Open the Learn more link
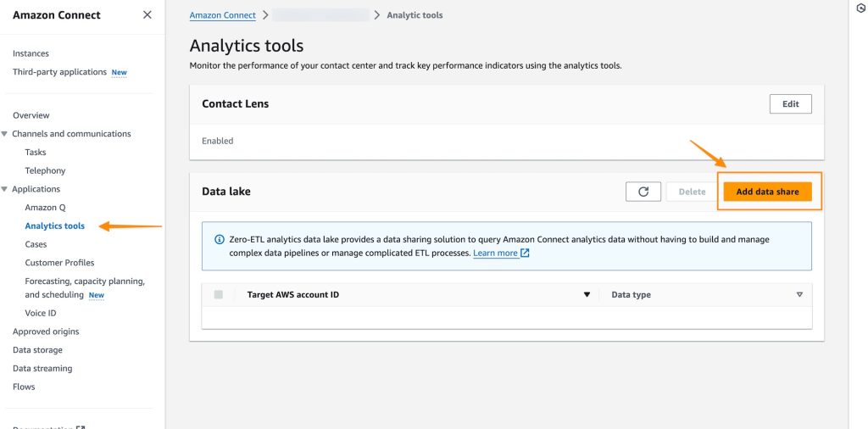This screenshot has width=868, height=429. pos(495,253)
